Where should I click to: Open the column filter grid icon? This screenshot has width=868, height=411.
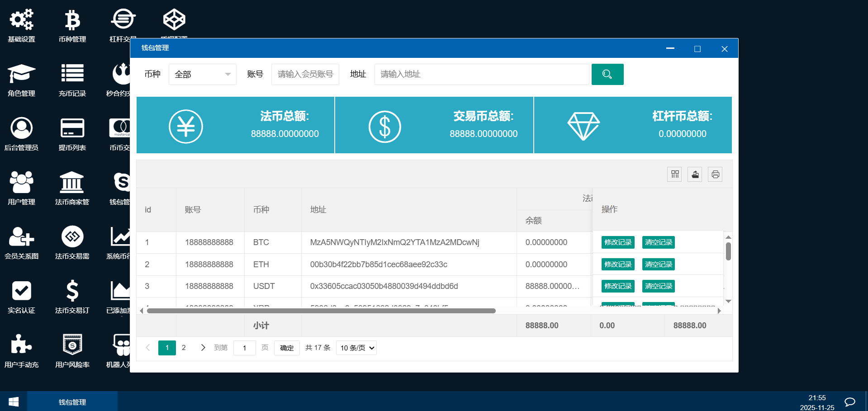pos(675,175)
